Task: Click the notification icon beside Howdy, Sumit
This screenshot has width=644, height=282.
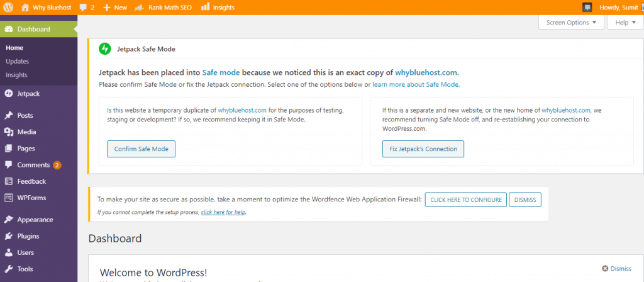Action: point(587,8)
